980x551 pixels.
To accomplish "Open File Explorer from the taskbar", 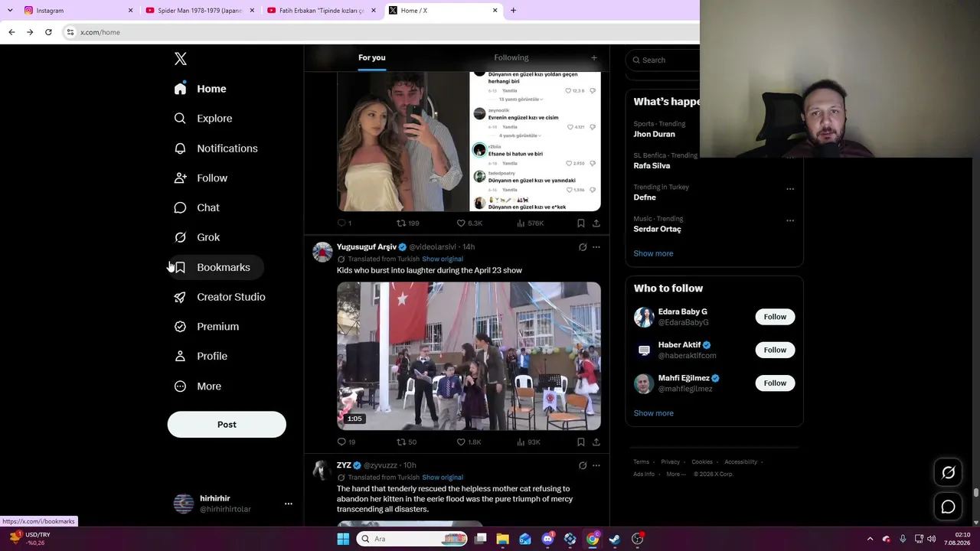I will (503, 539).
